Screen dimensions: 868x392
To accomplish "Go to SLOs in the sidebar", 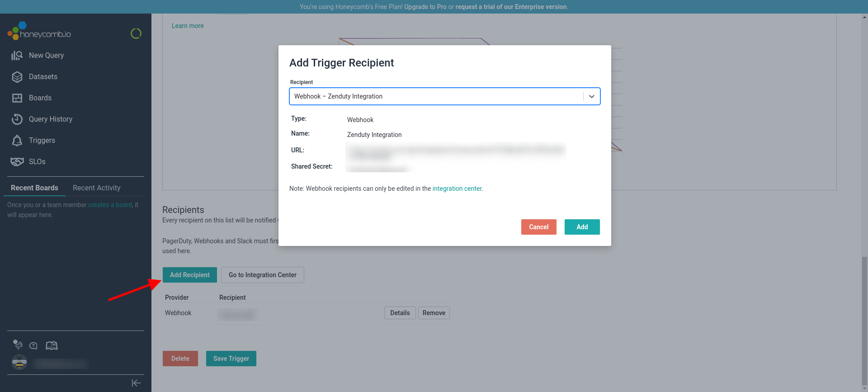I will [37, 161].
